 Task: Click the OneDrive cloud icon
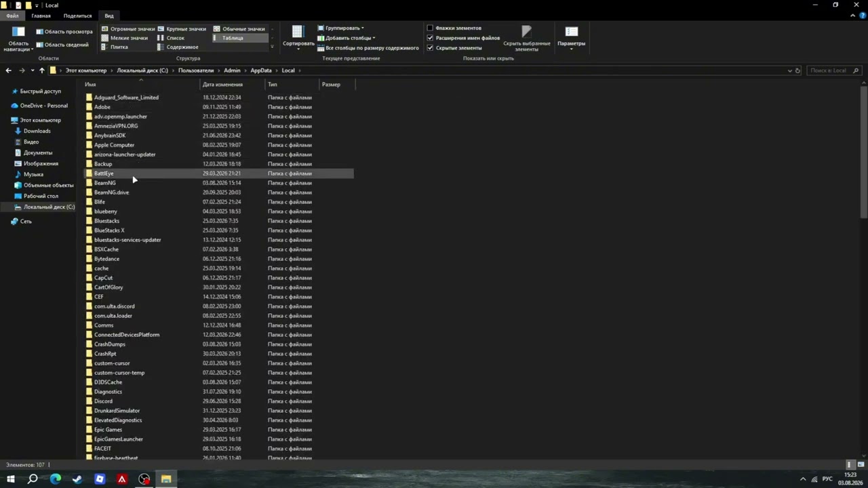pyautogui.click(x=14, y=106)
